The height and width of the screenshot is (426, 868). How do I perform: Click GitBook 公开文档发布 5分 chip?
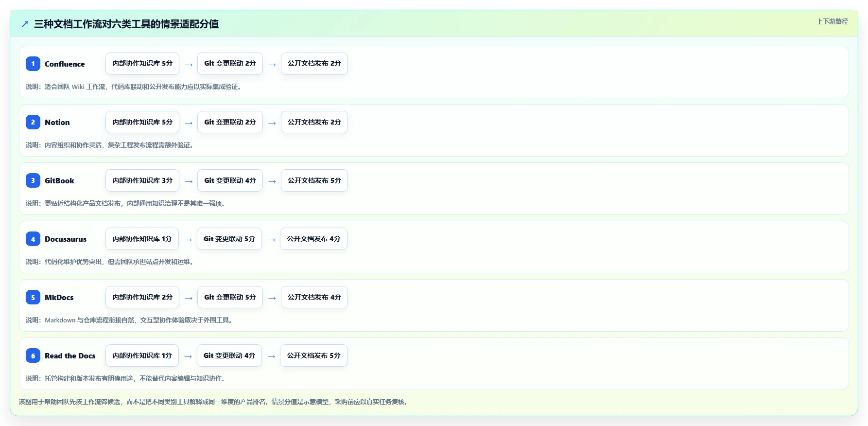[x=314, y=180]
